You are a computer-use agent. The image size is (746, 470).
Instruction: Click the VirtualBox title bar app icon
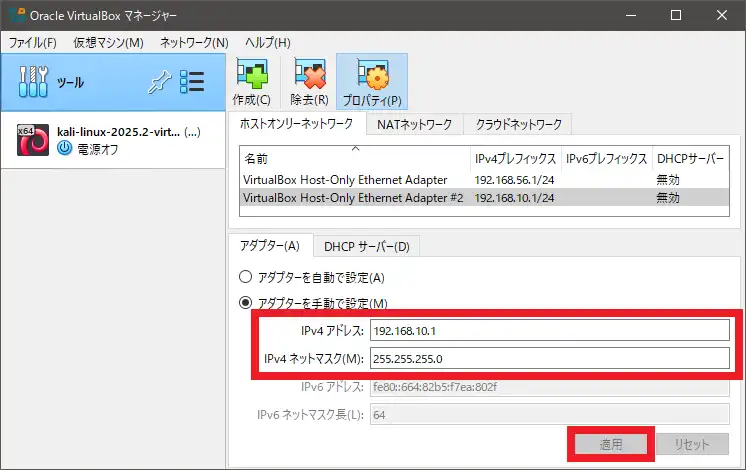tap(17, 15)
